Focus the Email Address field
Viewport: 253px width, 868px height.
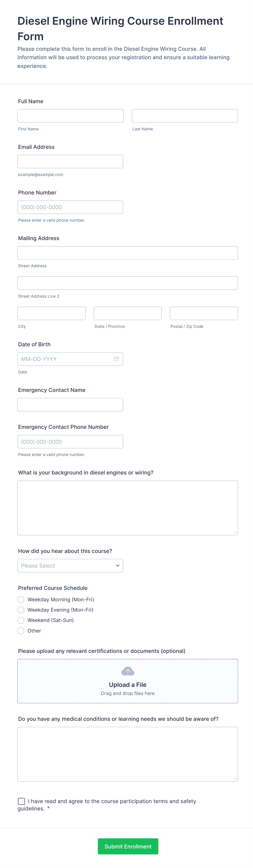click(70, 161)
